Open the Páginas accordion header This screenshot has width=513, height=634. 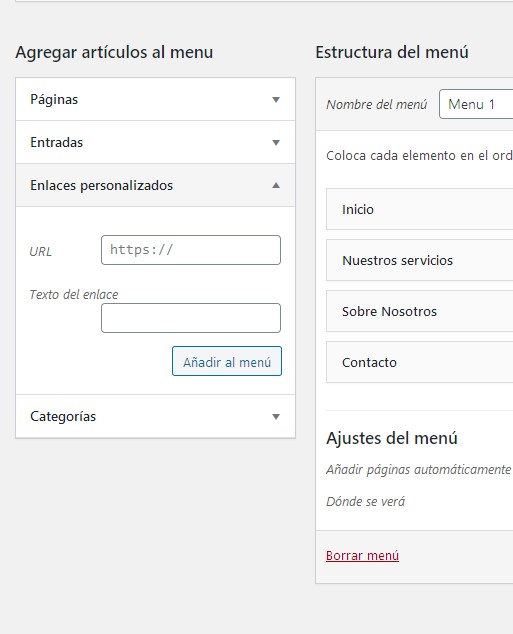click(x=155, y=99)
